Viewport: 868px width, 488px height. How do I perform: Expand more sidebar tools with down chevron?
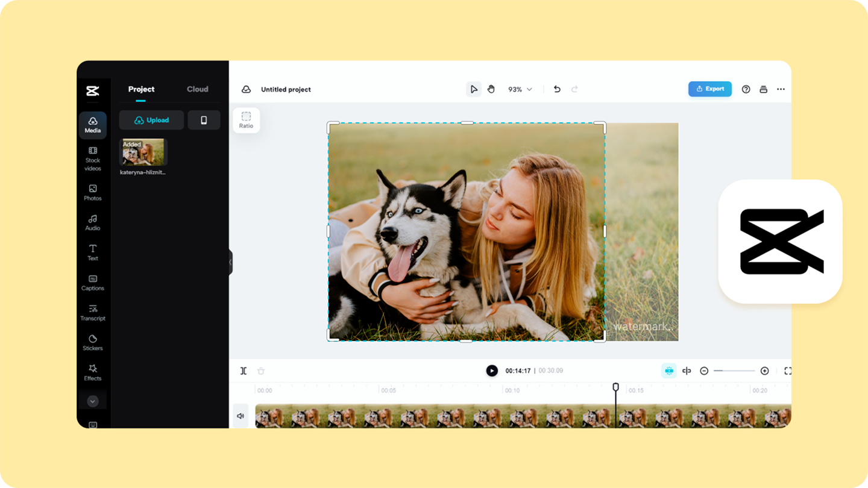tap(93, 401)
